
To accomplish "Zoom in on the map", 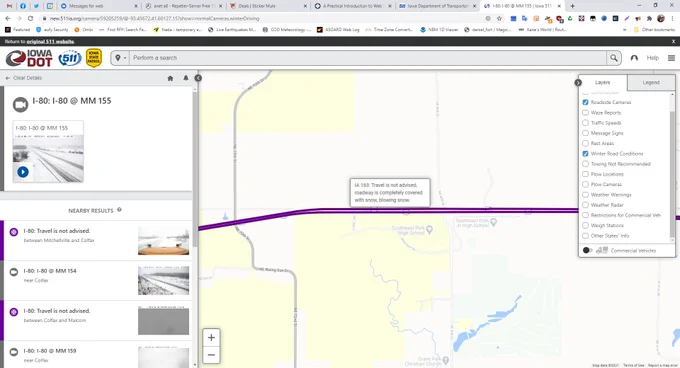I will (x=211, y=338).
